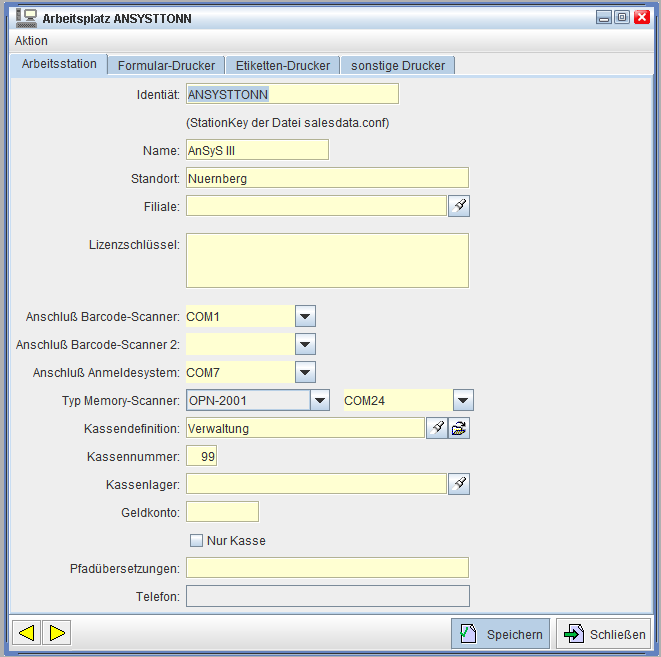Expand Anschluß Barcode-Scanner COM1 dropdown
The image size is (661, 657).
(306, 317)
